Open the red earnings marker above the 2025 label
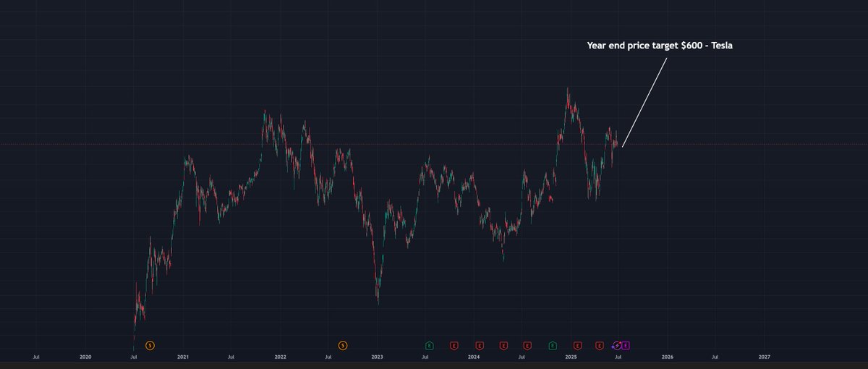Viewport: 868px width, 369px height. (577, 345)
